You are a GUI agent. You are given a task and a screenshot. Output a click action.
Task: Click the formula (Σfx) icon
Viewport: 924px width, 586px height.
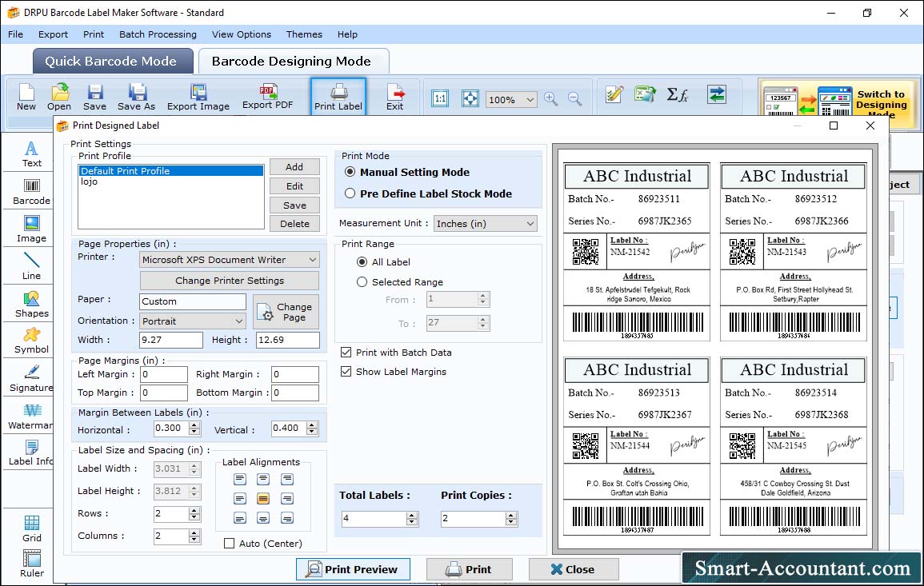677,94
